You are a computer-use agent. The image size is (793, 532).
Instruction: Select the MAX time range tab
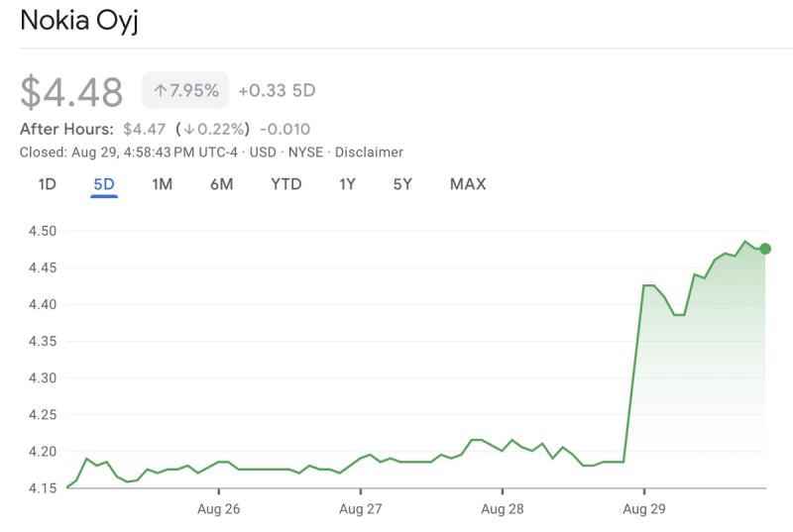(468, 184)
